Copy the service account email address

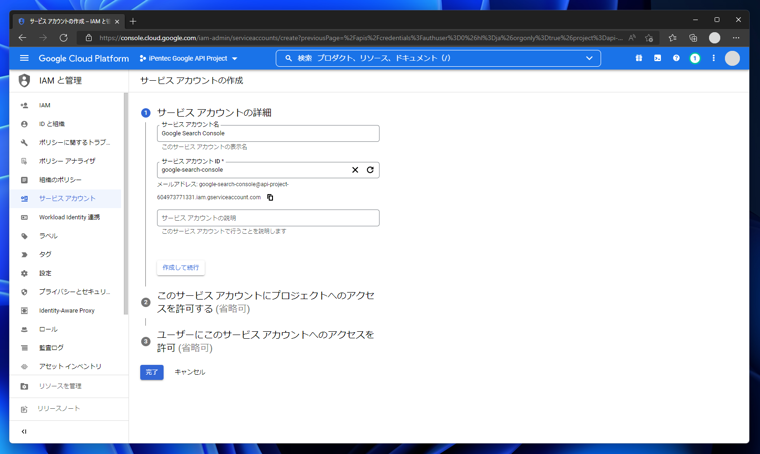pos(270,197)
